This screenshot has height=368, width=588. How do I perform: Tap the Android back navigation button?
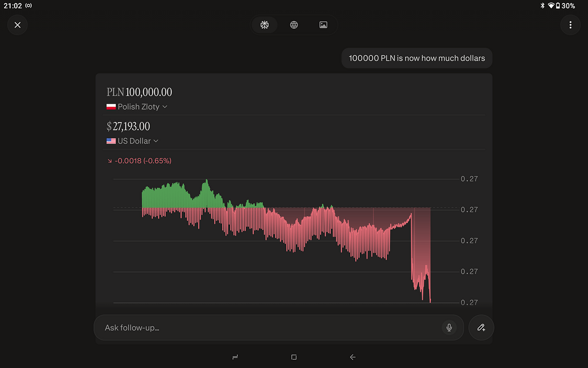click(352, 357)
